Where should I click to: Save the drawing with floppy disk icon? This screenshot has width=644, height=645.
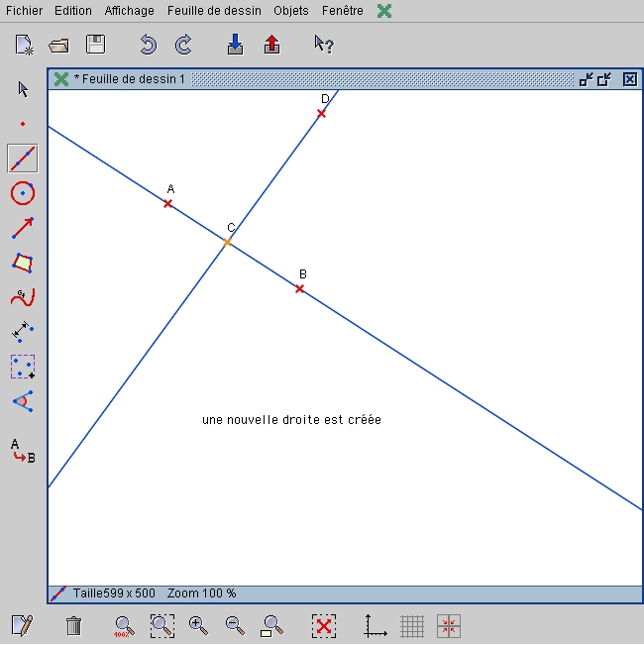coord(95,45)
